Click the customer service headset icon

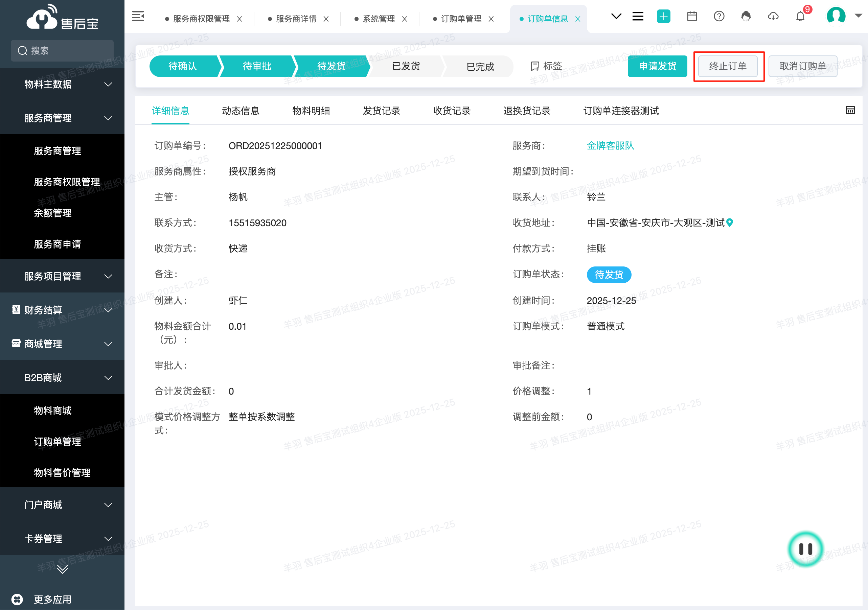point(746,16)
